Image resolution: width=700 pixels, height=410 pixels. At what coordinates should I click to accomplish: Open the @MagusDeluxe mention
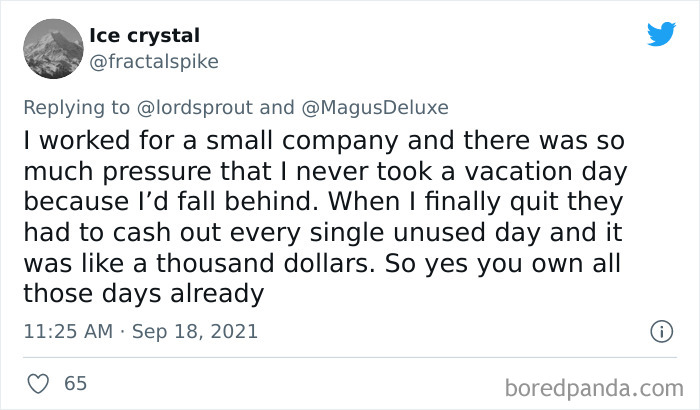[x=375, y=108]
